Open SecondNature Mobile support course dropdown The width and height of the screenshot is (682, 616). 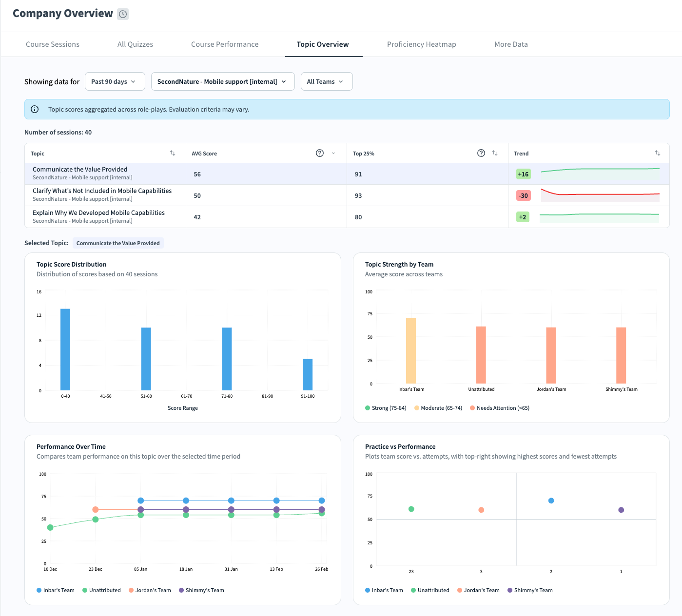coord(223,81)
